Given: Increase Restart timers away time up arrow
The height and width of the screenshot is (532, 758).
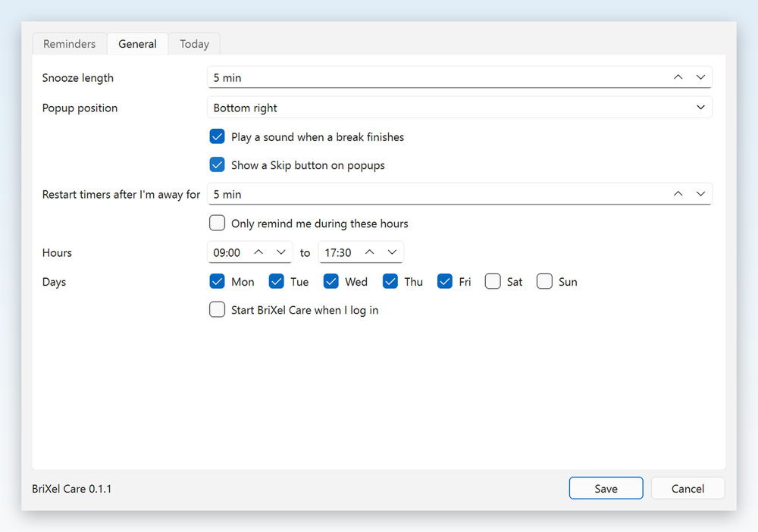Looking at the screenshot, I should (x=678, y=194).
